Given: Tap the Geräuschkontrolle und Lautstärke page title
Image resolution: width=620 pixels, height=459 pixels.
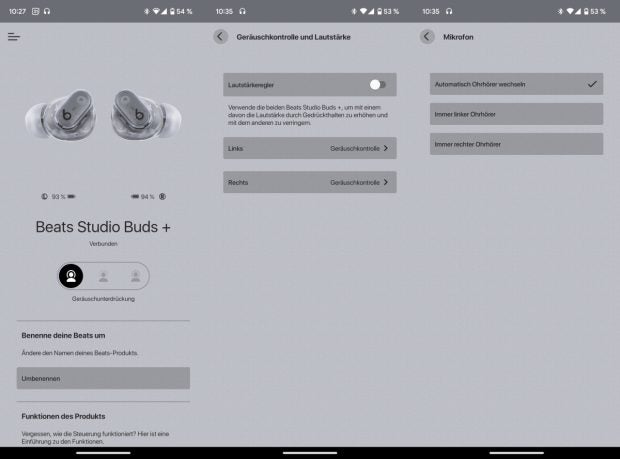Looking at the screenshot, I should (x=293, y=37).
